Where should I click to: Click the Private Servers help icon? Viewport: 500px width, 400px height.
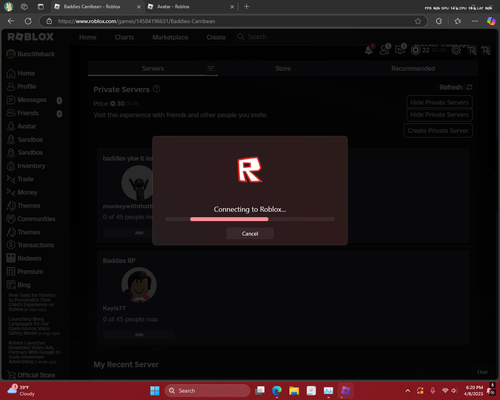click(x=157, y=89)
